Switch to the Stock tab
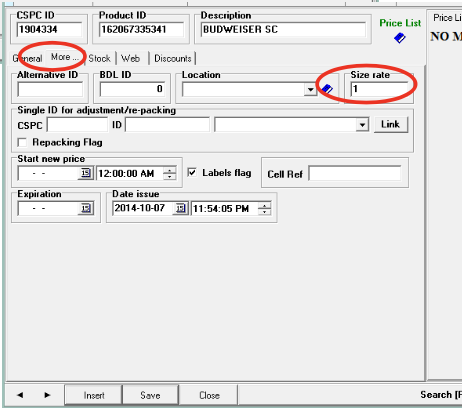Viewport: 468px width, 408px height. tap(99, 59)
